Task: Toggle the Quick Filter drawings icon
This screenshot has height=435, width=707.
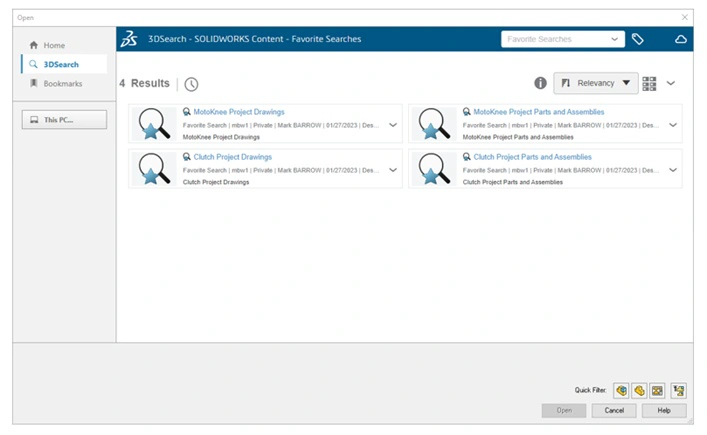Action: (x=657, y=390)
